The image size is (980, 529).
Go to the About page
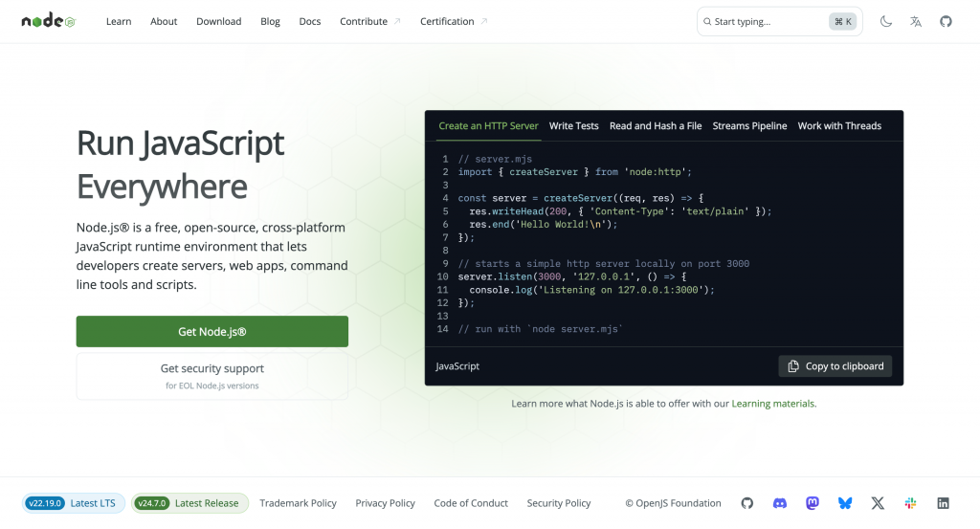click(x=164, y=21)
